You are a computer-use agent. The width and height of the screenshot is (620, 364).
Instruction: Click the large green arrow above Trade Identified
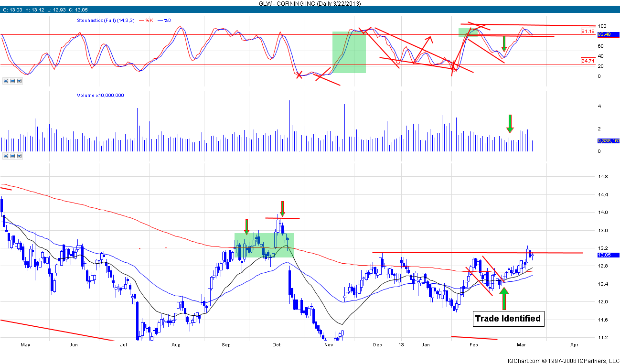click(x=504, y=298)
